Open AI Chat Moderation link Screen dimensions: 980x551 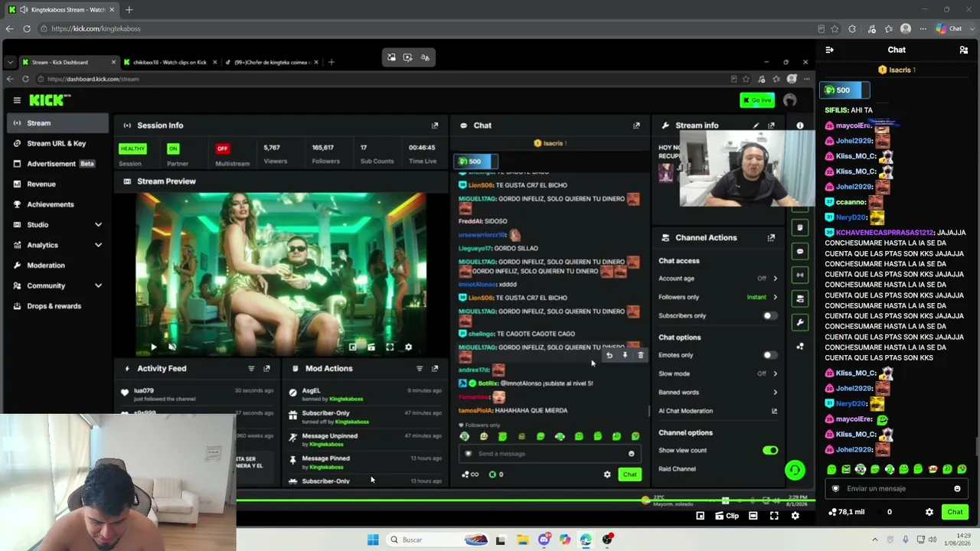tap(717, 411)
